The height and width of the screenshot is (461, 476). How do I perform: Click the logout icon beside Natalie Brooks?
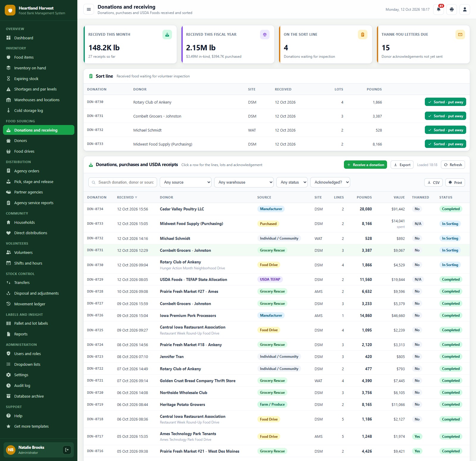67,450
